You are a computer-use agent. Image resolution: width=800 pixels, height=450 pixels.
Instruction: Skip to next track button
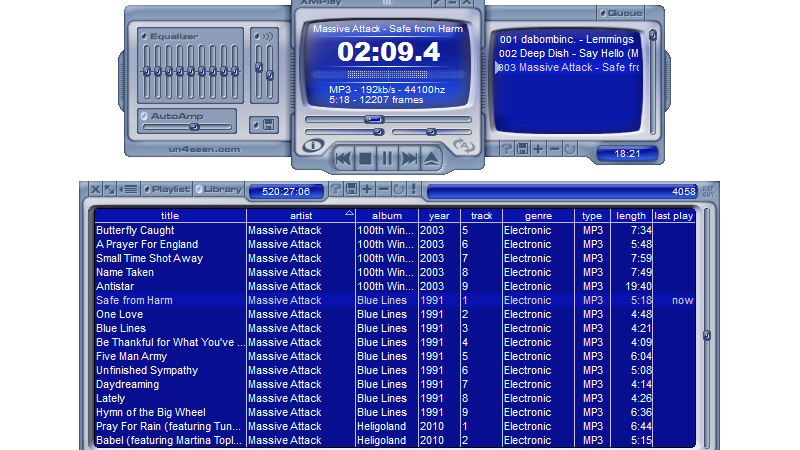409,159
